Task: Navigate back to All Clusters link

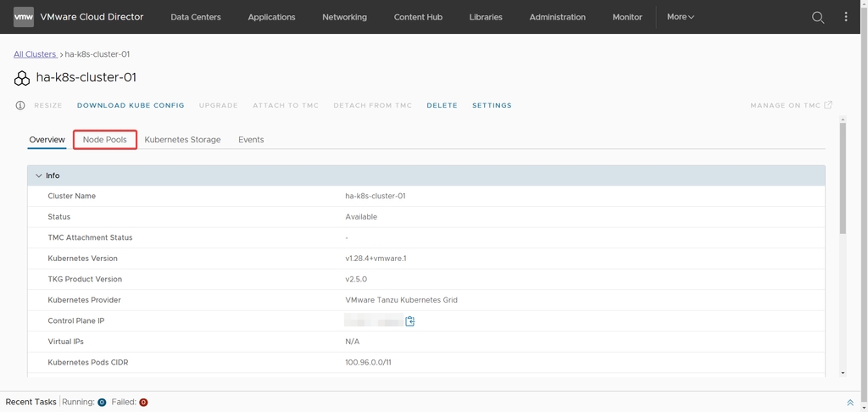Action: coord(35,54)
